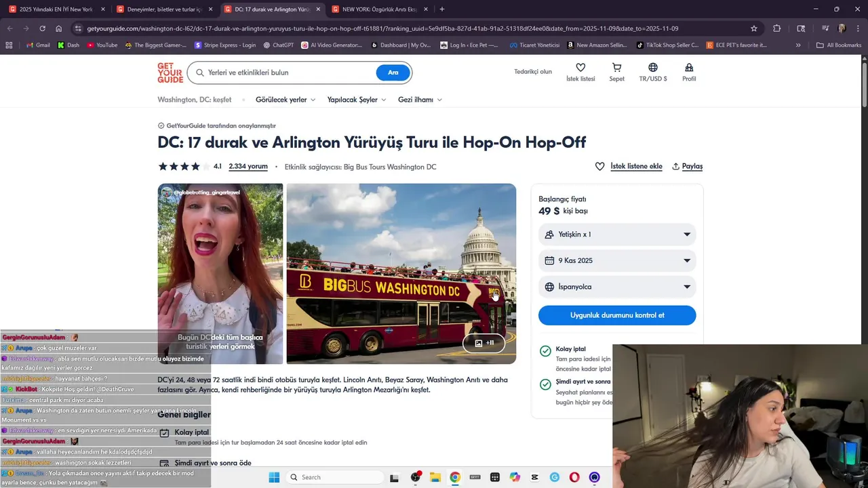Screen dimensions: 868x488
Task: Expand Yetişkin x 1 participants dropdown
Action: [x=617, y=235]
